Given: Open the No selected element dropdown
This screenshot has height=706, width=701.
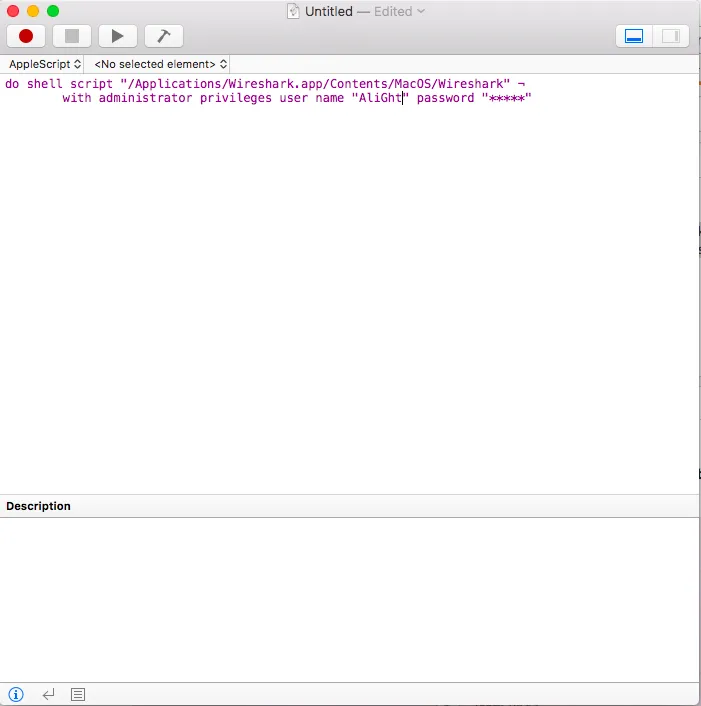Looking at the screenshot, I should pos(160,64).
